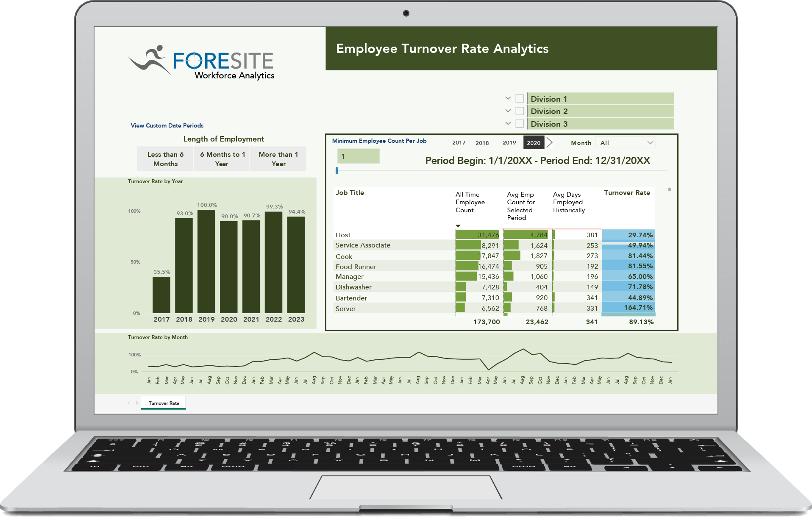The height and width of the screenshot is (517, 812).
Task: Click the previous sheet arrow at bottom left
Action: (x=128, y=403)
